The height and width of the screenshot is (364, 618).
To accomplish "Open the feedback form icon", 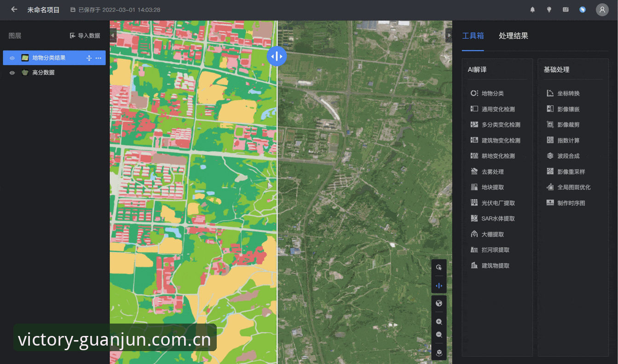I will pyautogui.click(x=566, y=10).
